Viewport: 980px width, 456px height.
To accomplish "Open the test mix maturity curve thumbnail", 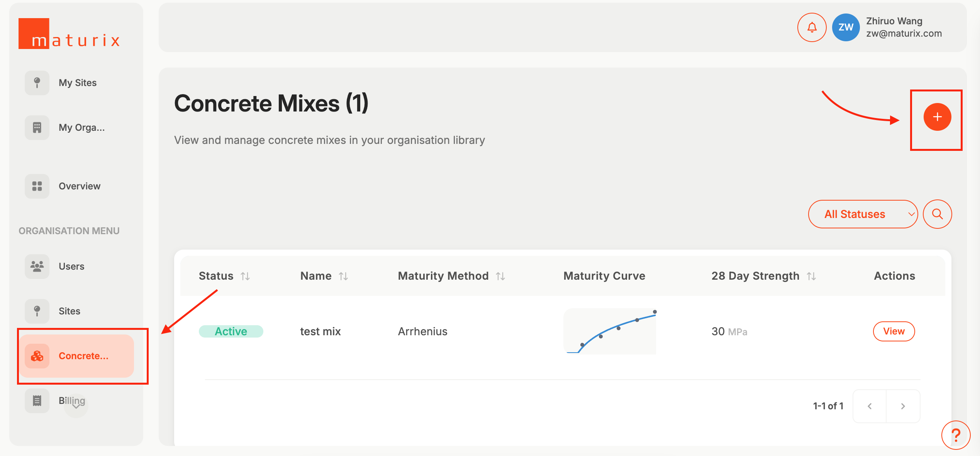I will click(610, 331).
